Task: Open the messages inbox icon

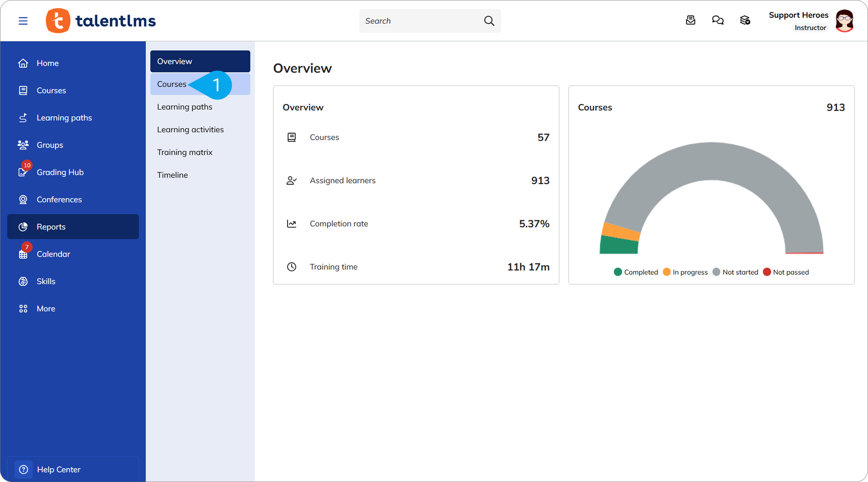Action: click(x=690, y=20)
